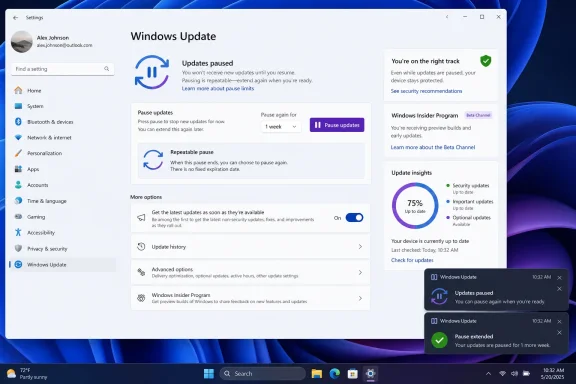Viewport: 576px width, 384px height.
Task: Click the green check in Pause extended toast
Action: (x=439, y=340)
